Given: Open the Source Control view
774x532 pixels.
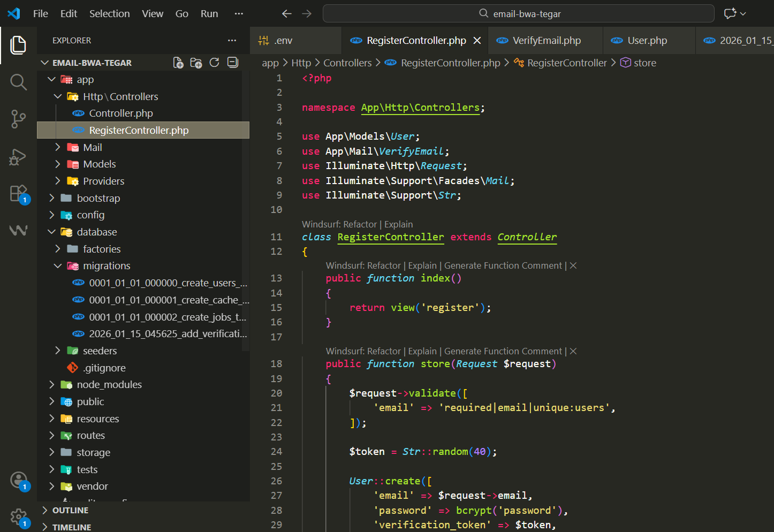Looking at the screenshot, I should (x=18, y=119).
